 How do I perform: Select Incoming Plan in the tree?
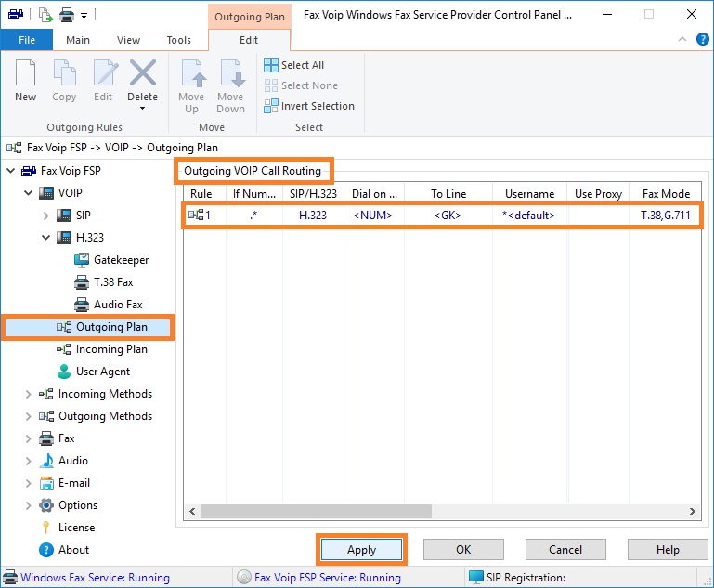[x=102, y=349]
